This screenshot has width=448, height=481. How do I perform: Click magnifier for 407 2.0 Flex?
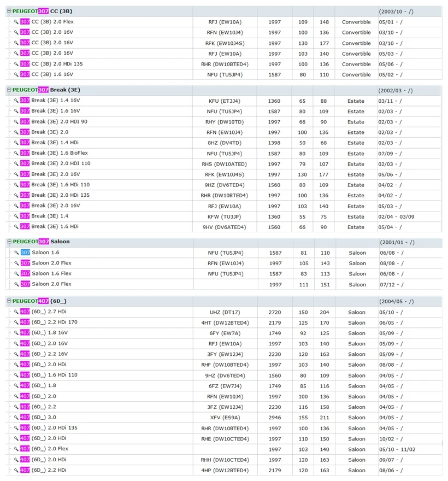coord(16,449)
